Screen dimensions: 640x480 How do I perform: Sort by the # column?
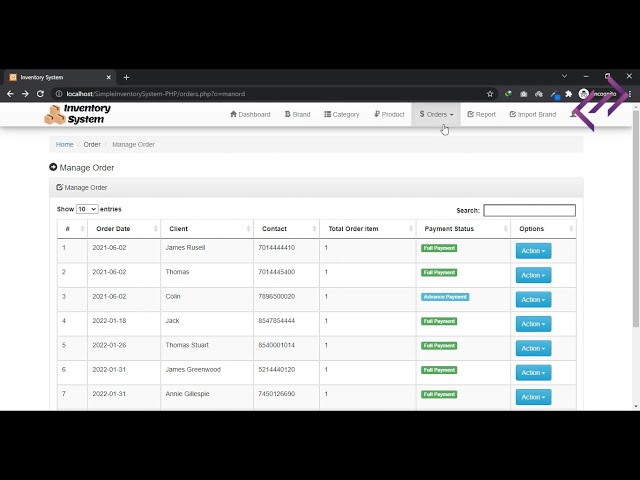coord(72,229)
